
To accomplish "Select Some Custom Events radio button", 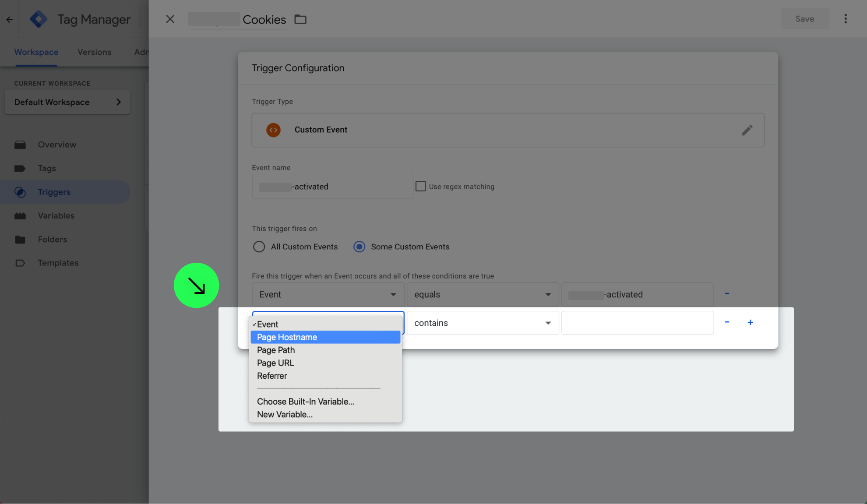I will click(359, 247).
